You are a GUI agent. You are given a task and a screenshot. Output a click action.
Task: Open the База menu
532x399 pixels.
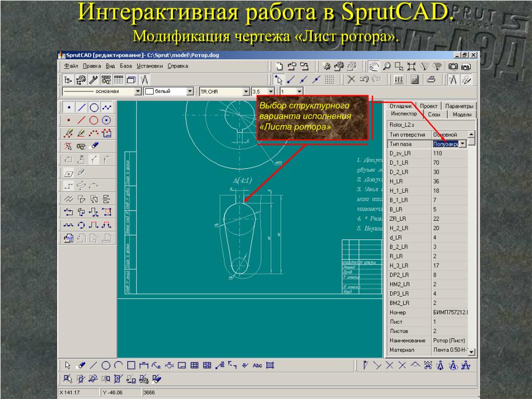(126, 66)
